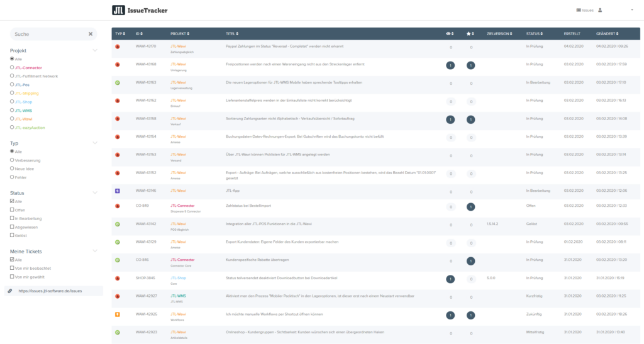Open the Issues menu item in header

click(585, 10)
